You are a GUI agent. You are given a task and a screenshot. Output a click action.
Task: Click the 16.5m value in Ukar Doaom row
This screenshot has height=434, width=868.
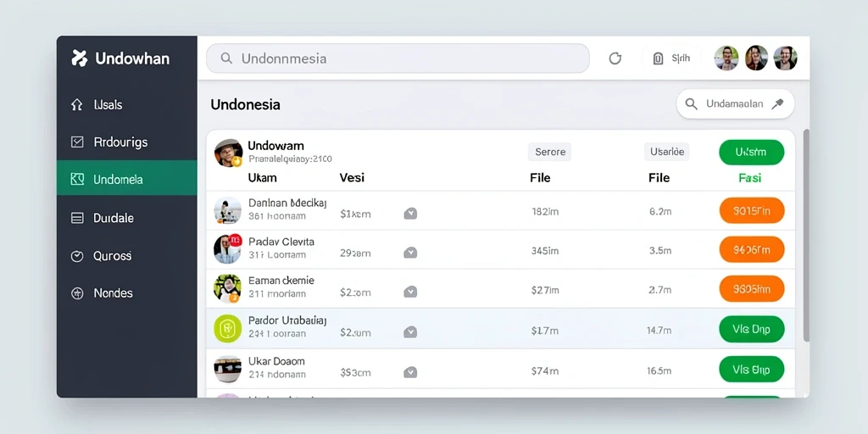click(659, 371)
